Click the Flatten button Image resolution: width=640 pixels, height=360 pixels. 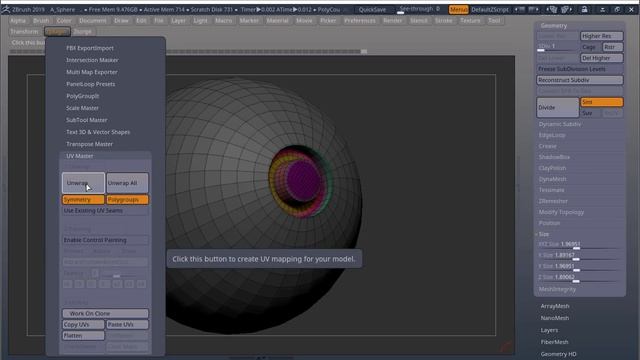click(x=83, y=336)
